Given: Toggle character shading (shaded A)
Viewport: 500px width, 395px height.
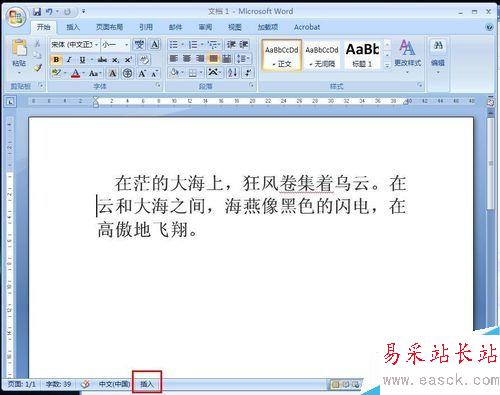Looking at the screenshot, I should (113, 73).
